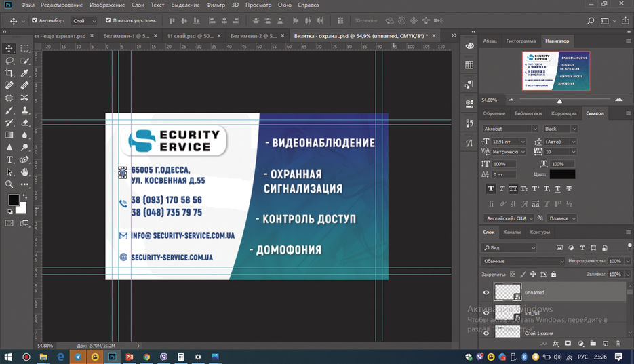634x364 pixels.
Task: Hide the Слой 1 копия layer
Action: (x=486, y=333)
